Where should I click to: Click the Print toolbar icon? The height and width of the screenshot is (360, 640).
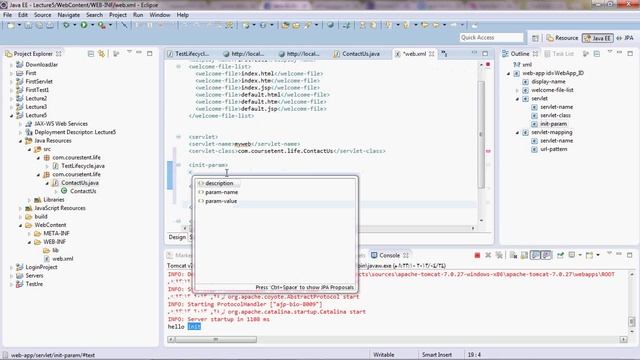coord(50,25)
